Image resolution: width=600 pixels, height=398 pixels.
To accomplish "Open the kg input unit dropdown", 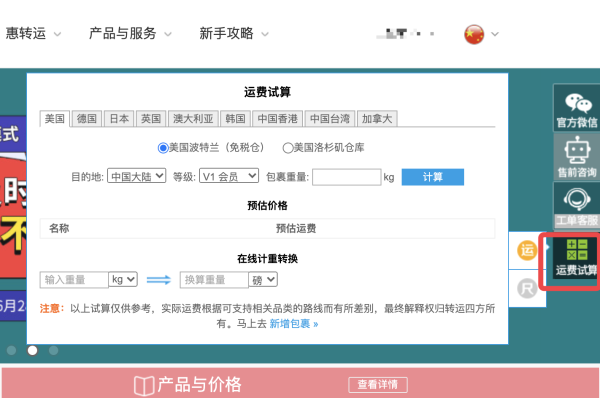I will pyautogui.click(x=123, y=279).
